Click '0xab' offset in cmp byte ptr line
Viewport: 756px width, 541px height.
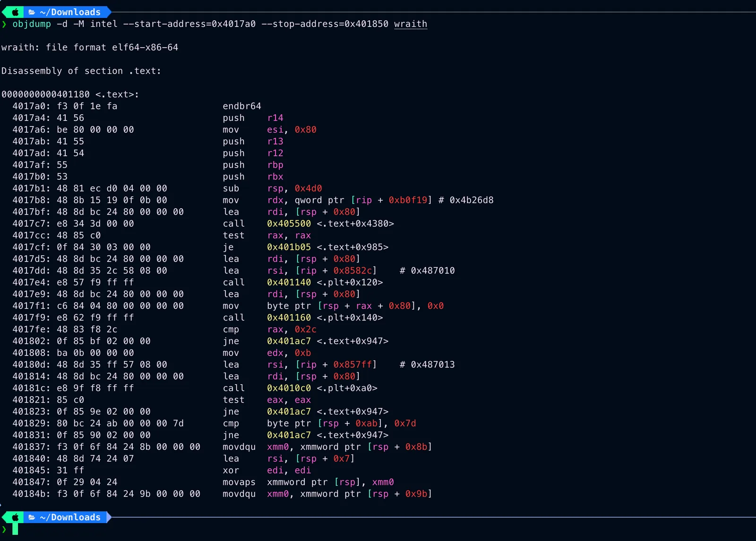[x=367, y=423]
